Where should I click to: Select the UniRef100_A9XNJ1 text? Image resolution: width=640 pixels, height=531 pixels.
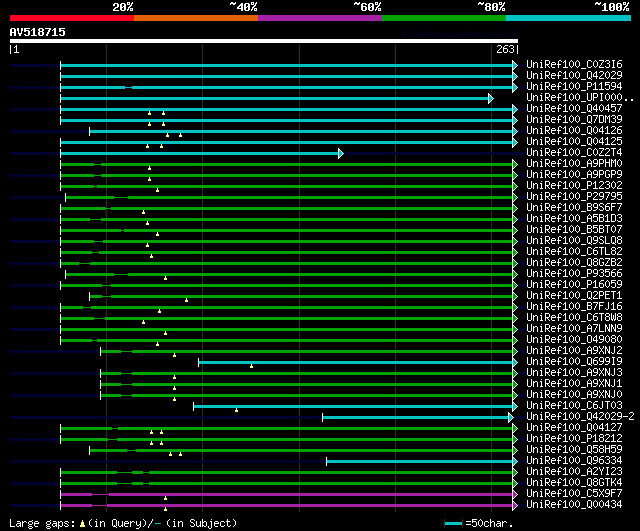574,384
